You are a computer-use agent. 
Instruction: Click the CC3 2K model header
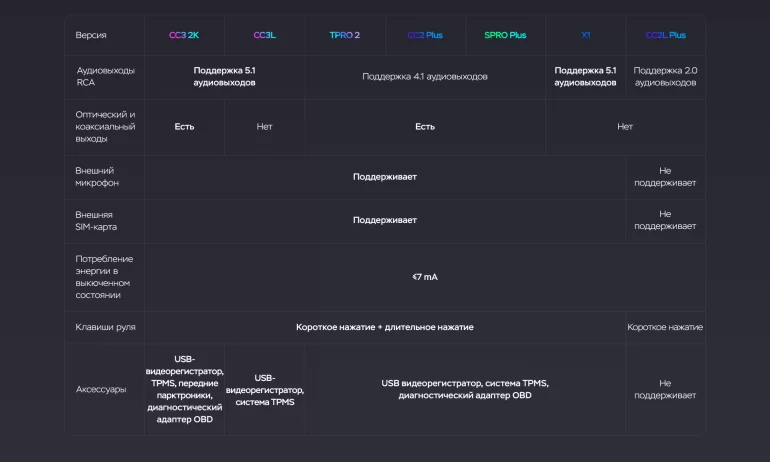point(184,35)
